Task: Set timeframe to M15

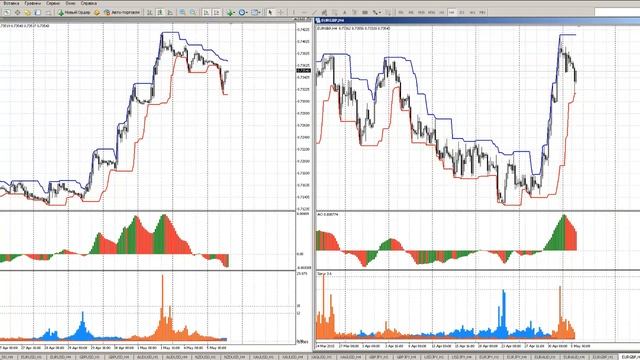Action: click(x=420, y=13)
